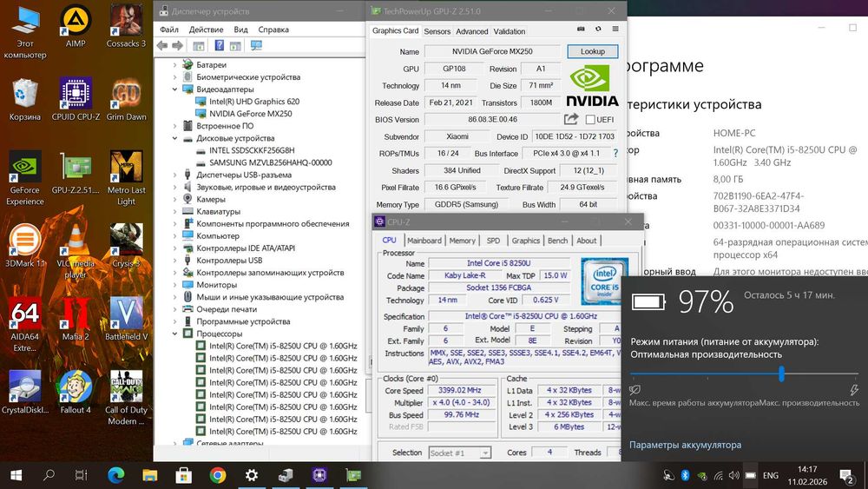868x489 pixels.
Task: Click the Lookup button in GPU-Z
Action: 592,51
